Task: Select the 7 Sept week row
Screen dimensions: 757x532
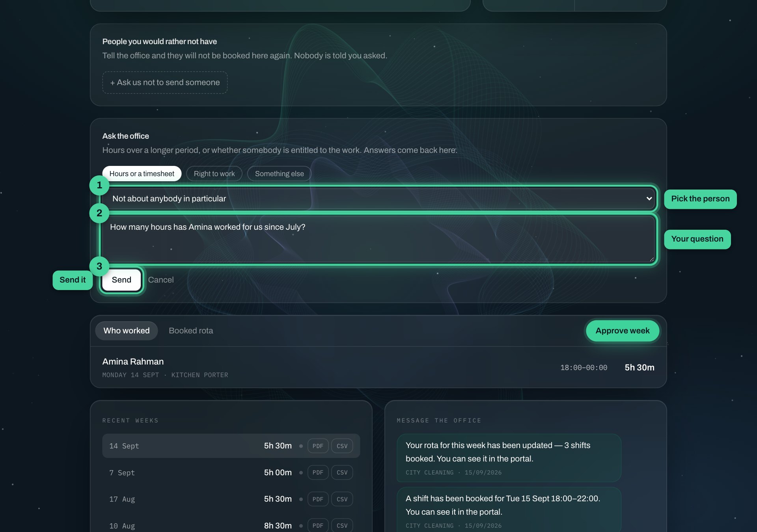Action: pyautogui.click(x=231, y=472)
